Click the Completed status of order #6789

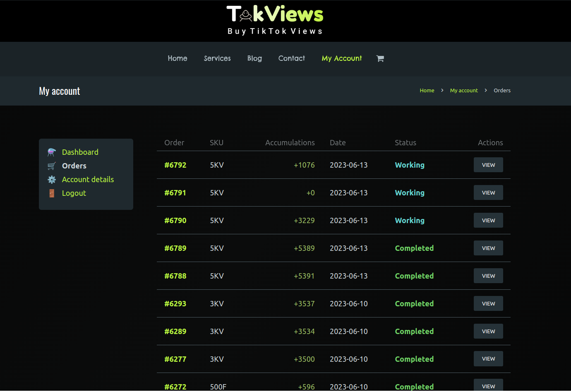click(414, 248)
